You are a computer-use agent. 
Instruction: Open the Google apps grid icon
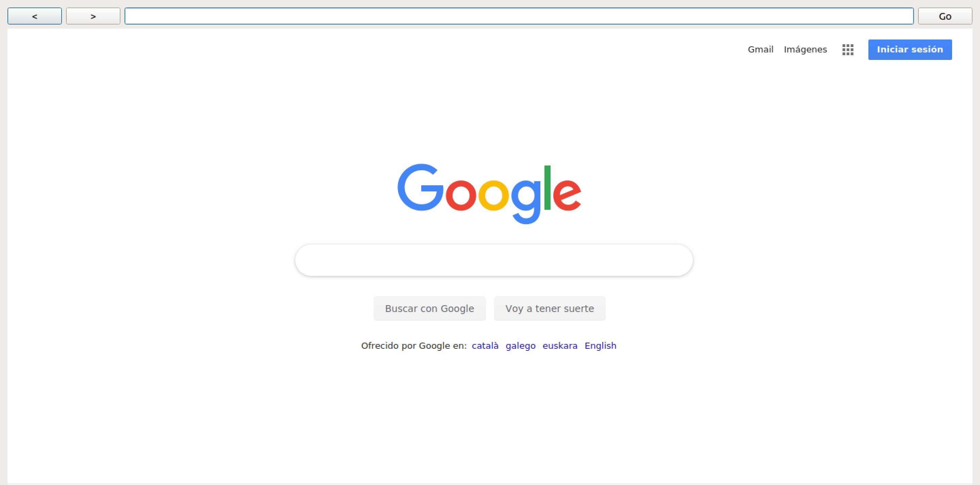[x=848, y=49]
